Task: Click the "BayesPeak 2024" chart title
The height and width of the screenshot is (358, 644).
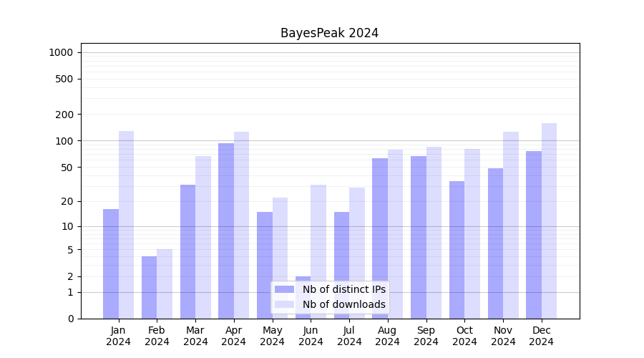Action: tap(329, 33)
